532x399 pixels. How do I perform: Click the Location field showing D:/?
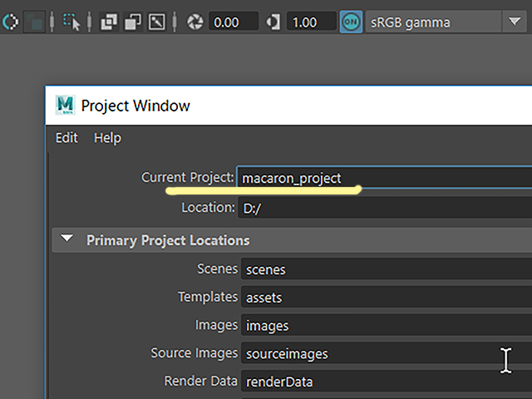(x=385, y=208)
